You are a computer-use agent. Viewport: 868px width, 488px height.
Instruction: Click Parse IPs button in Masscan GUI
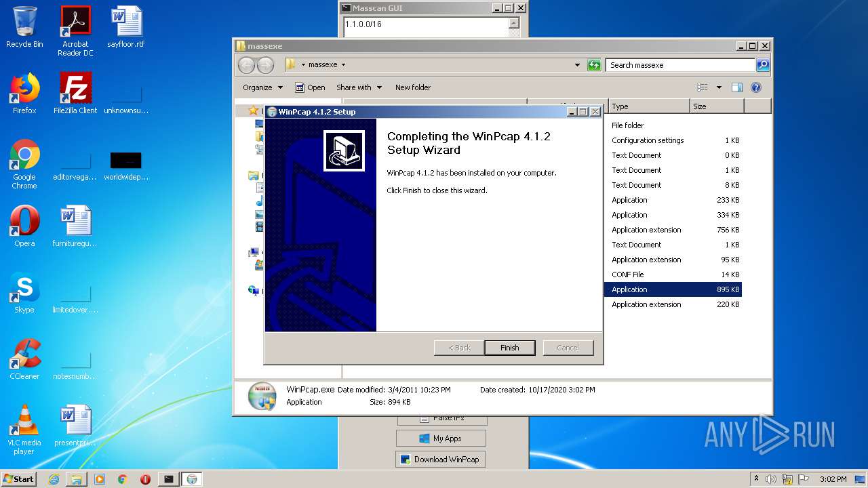(x=442, y=420)
